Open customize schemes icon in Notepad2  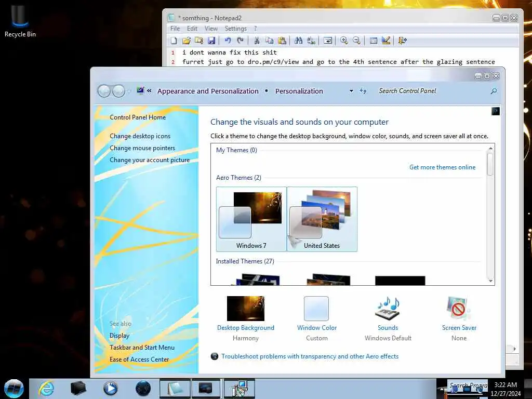click(386, 41)
